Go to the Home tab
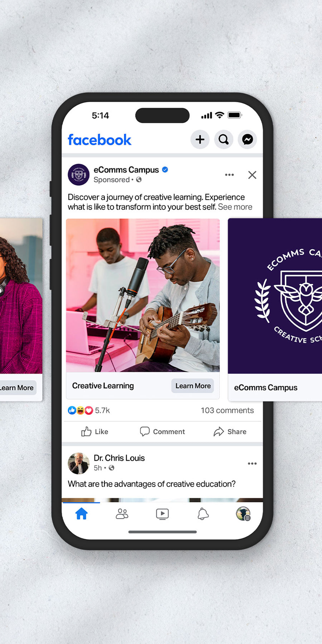The height and width of the screenshot is (644, 322). [x=82, y=514]
